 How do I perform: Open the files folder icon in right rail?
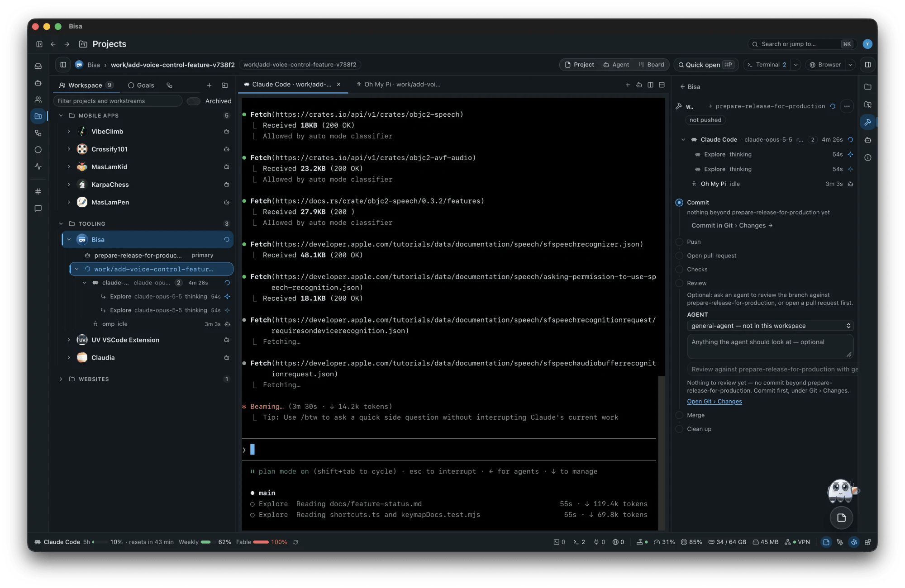click(x=867, y=87)
